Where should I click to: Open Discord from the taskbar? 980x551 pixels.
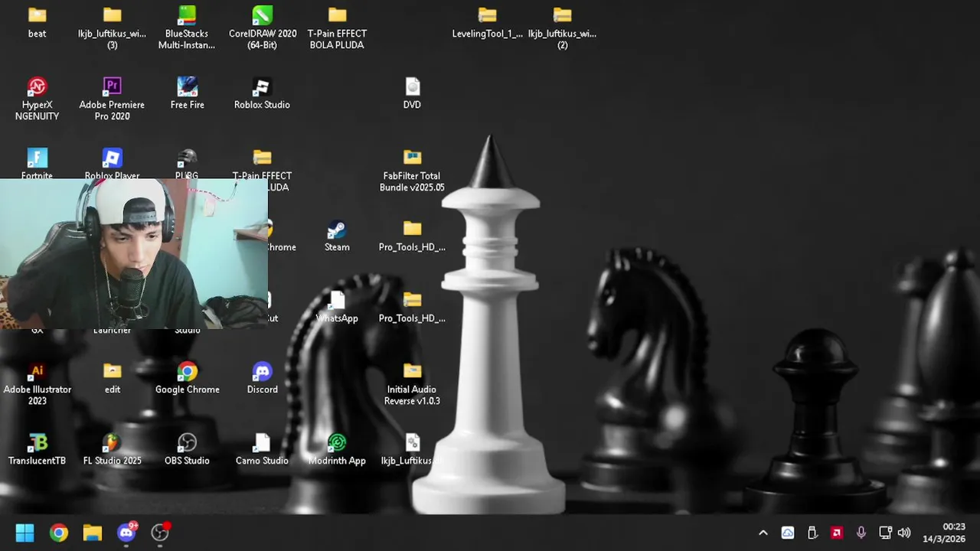(126, 533)
